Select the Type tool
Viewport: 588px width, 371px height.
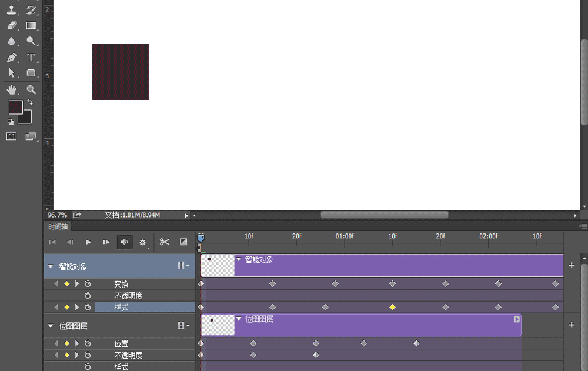(x=31, y=57)
